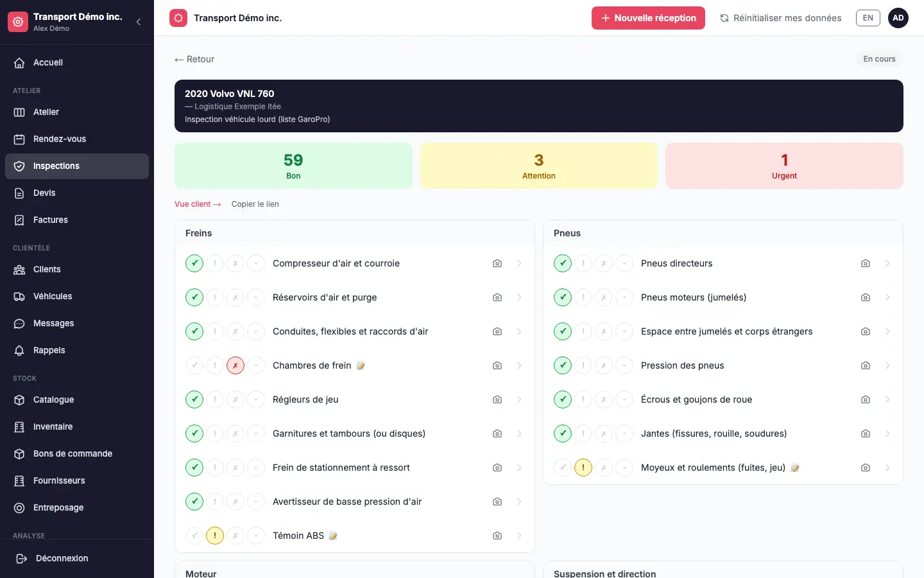The image size is (924, 578).
Task: Click note icon beside Témoin ABS
Action: point(333,536)
